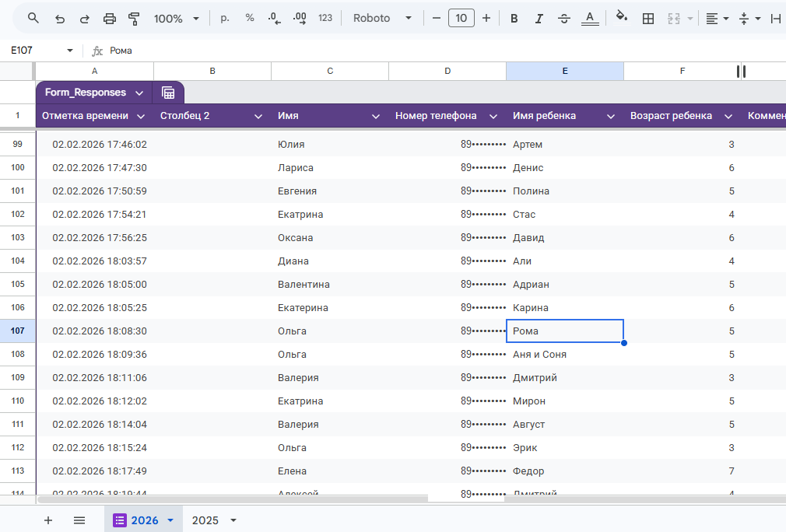This screenshot has width=786, height=532.
Task: Open filter for Номер телефона column
Action: click(x=493, y=116)
